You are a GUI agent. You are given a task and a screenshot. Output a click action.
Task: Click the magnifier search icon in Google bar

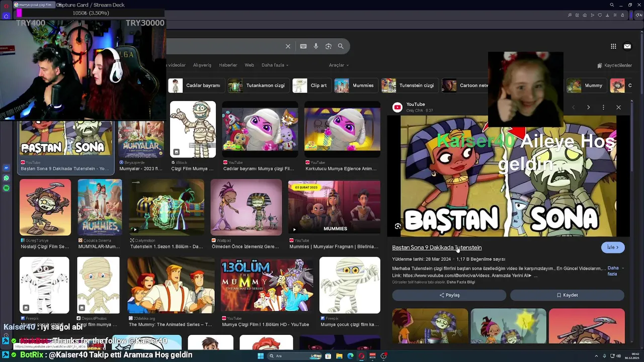[x=341, y=46]
